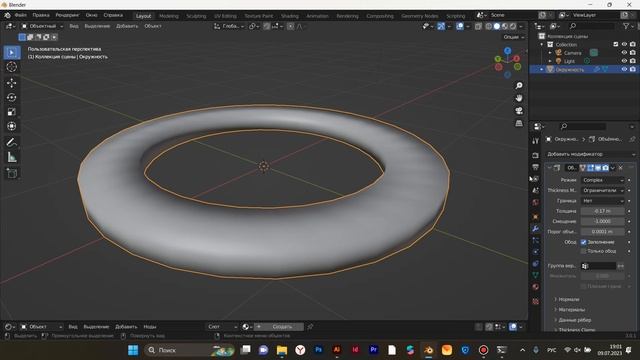This screenshot has height=360, width=640.
Task: Switch to the Sculpting workspace tab
Action: pos(196,16)
